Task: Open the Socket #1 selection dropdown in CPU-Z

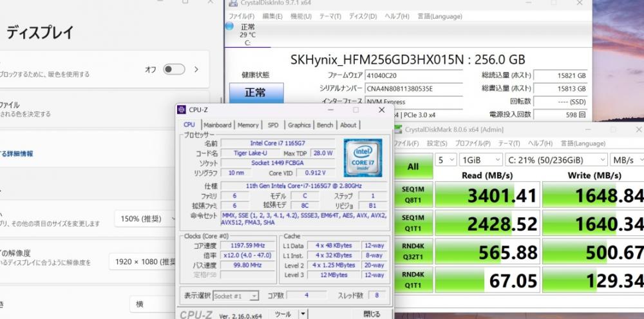Action: point(236,296)
